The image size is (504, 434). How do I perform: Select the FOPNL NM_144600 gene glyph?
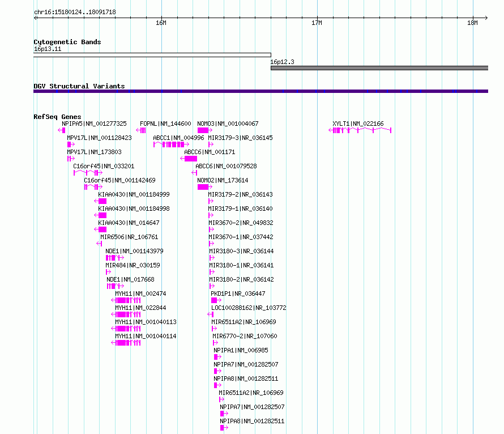(x=141, y=130)
